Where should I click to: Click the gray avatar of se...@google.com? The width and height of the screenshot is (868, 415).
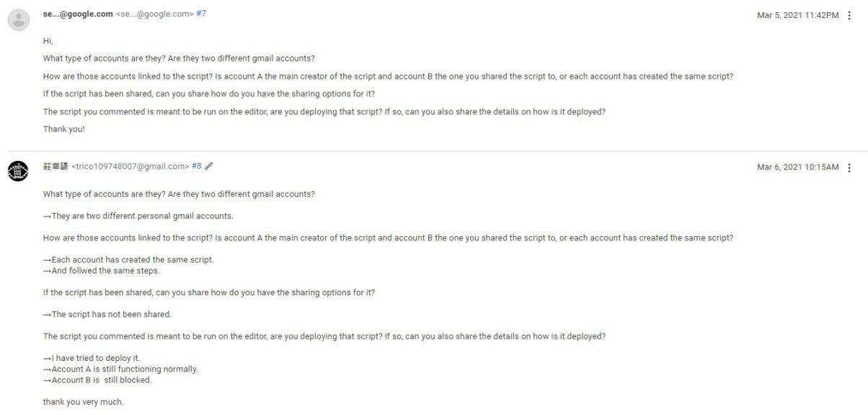pos(18,19)
